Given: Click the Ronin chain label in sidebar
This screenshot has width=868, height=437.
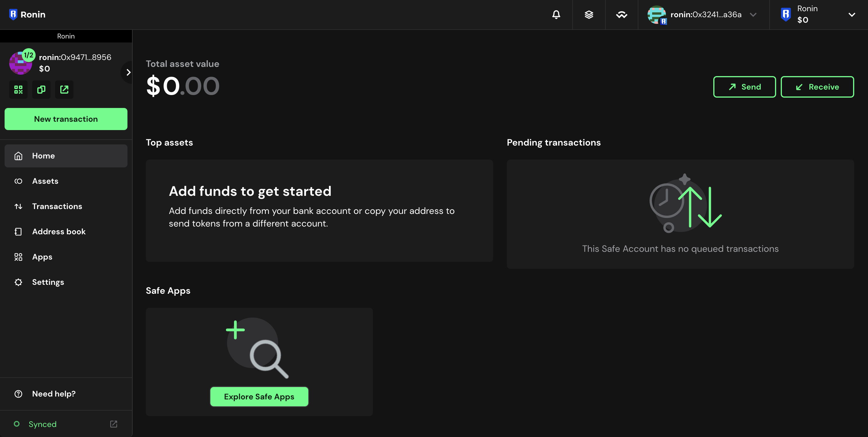Looking at the screenshot, I should point(66,36).
